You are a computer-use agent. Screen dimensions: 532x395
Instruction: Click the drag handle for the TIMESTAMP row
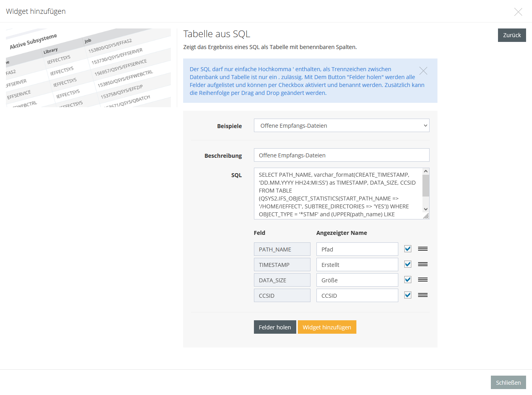tap(422, 264)
